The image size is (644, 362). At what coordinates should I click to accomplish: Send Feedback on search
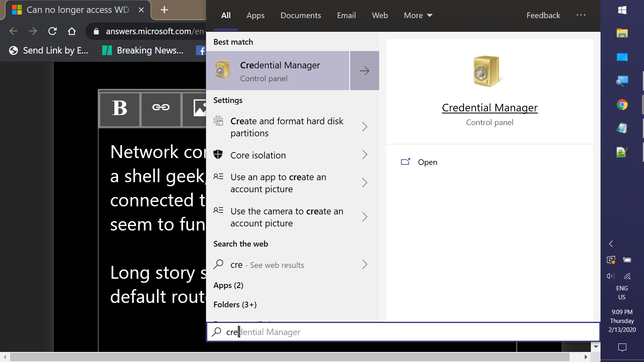[x=543, y=15]
